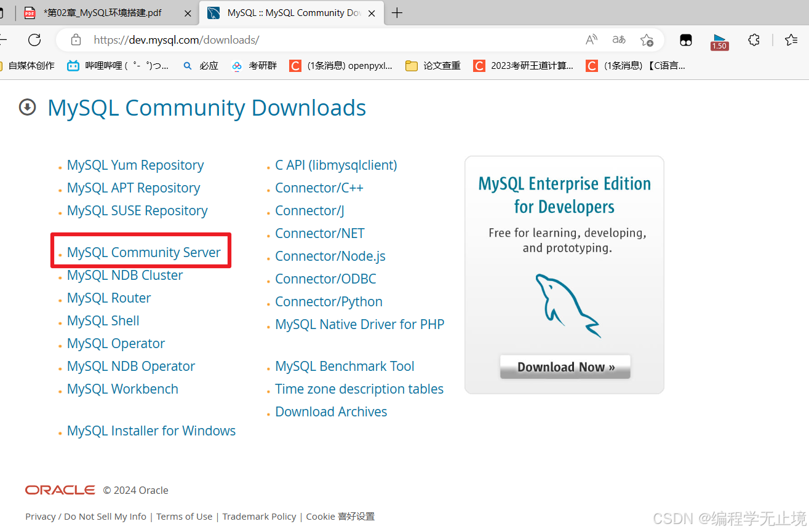Open the Favorites list icon
The width and height of the screenshot is (809, 532).
(792, 40)
